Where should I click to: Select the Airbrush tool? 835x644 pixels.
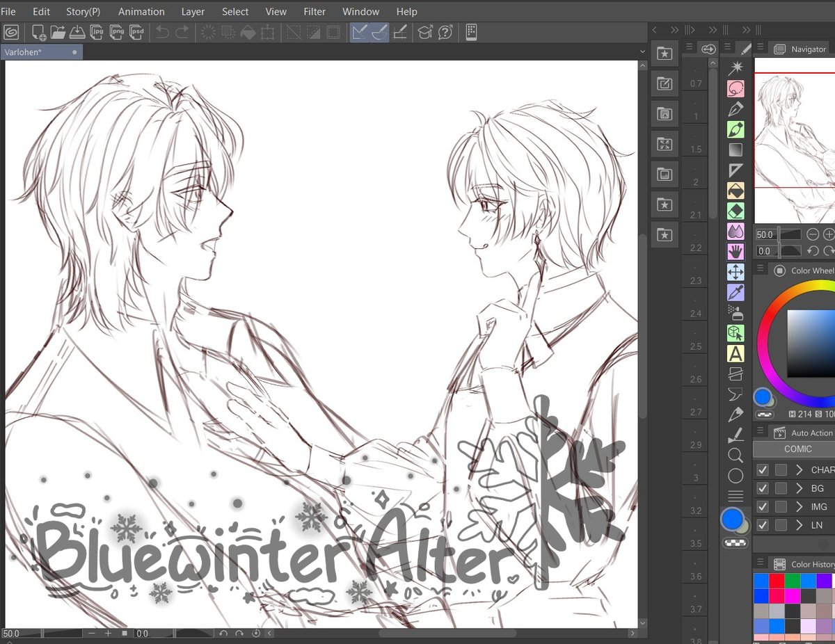click(x=735, y=312)
